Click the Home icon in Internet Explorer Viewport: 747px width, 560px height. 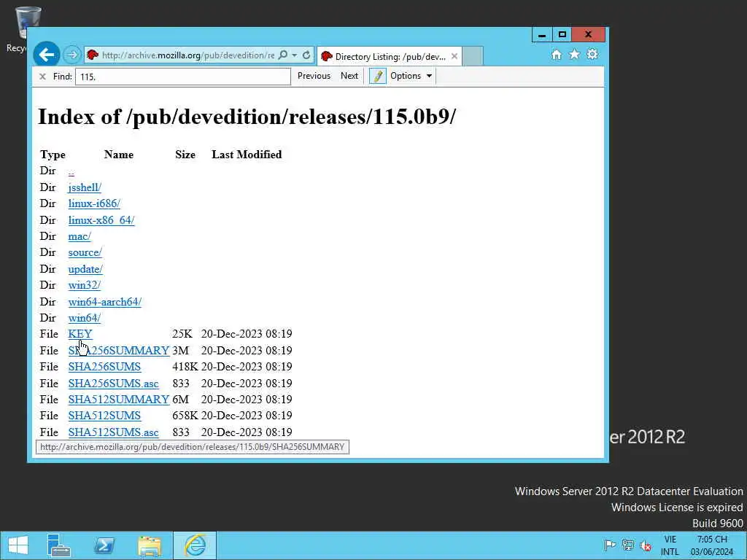pyautogui.click(x=557, y=55)
